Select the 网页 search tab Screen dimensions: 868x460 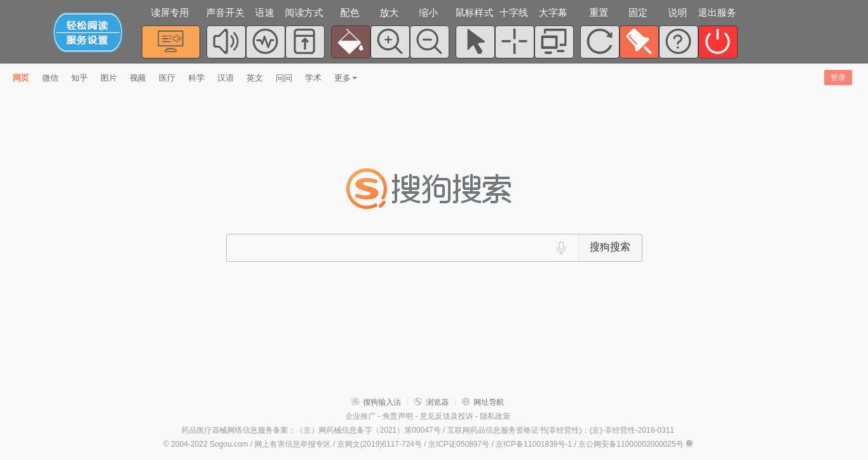[x=21, y=78]
